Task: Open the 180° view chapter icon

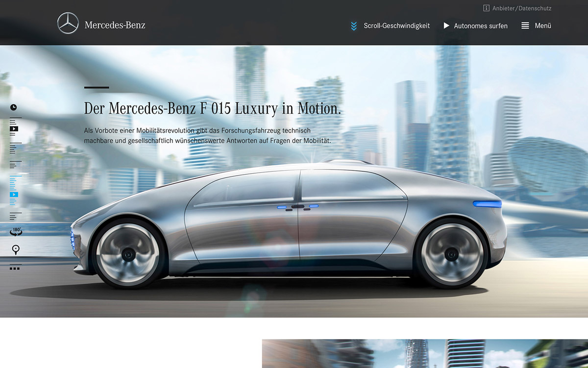Action: click(x=16, y=232)
